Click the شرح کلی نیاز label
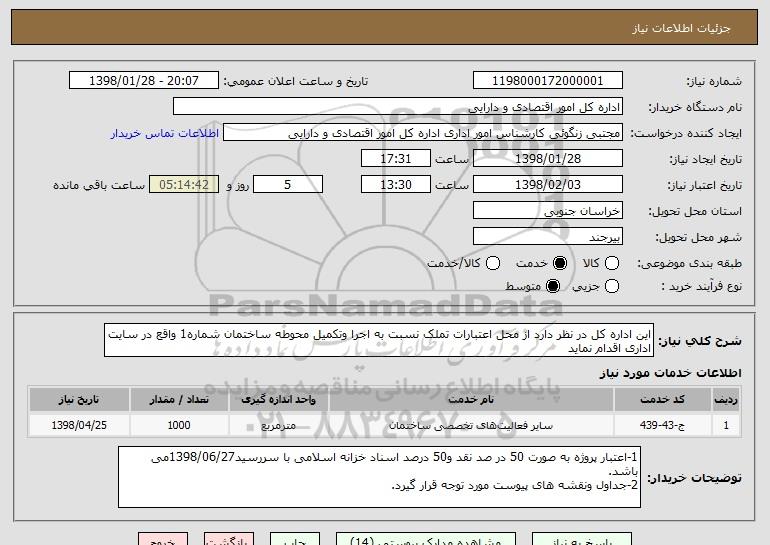The height and width of the screenshot is (545, 770). [700, 340]
